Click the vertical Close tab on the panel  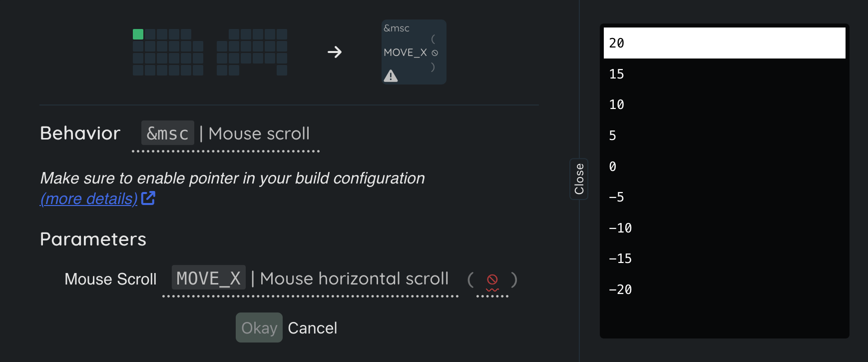579,179
